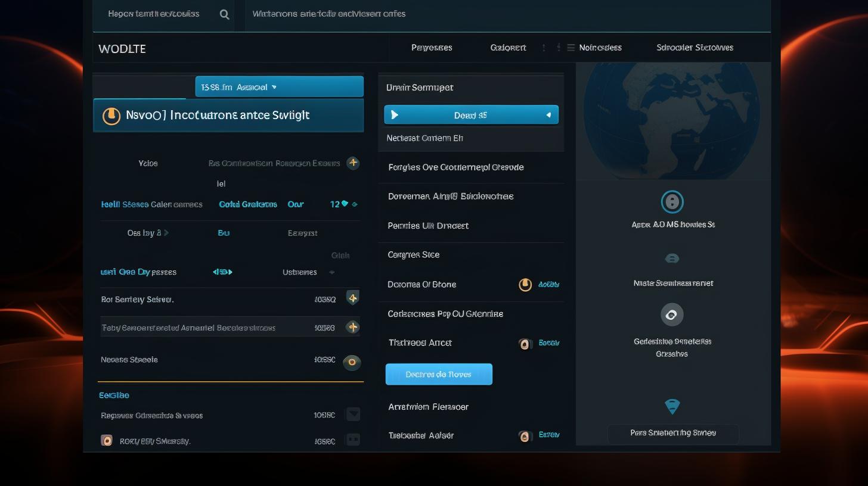Screen dimensions: 868x486
Task: Click the blue Wi-Fi signal icon
Action: (x=672, y=407)
